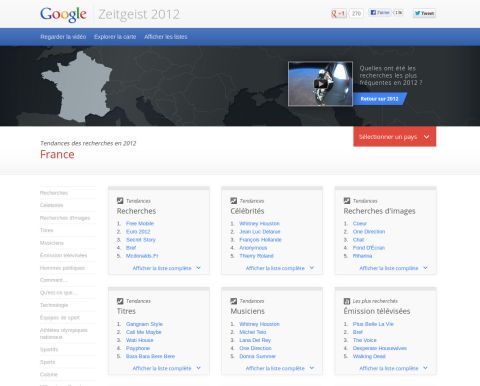Viewport: 480px width, 386px height.
Task: Select Hommes politiques in the left sidebar
Action: tap(62, 268)
